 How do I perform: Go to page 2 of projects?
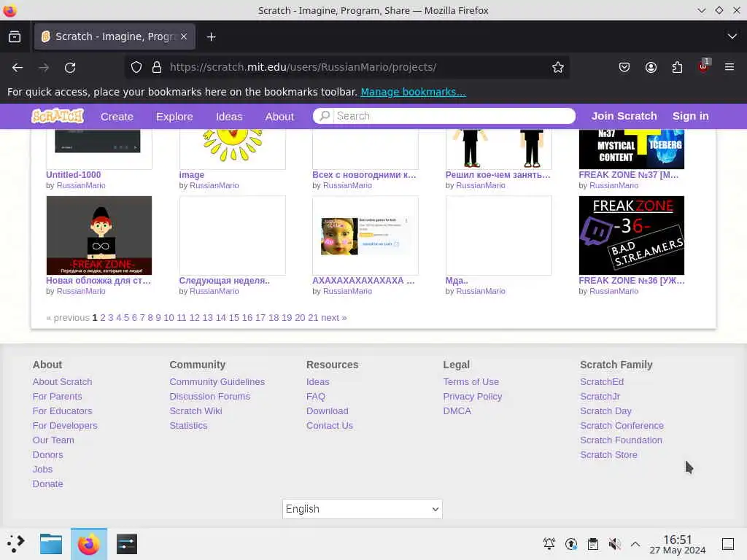pos(102,318)
